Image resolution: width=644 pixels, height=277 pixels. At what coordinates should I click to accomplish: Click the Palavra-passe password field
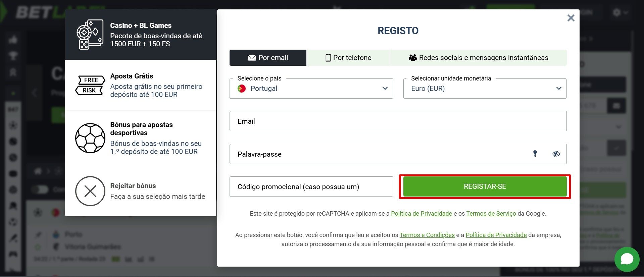coord(376,154)
